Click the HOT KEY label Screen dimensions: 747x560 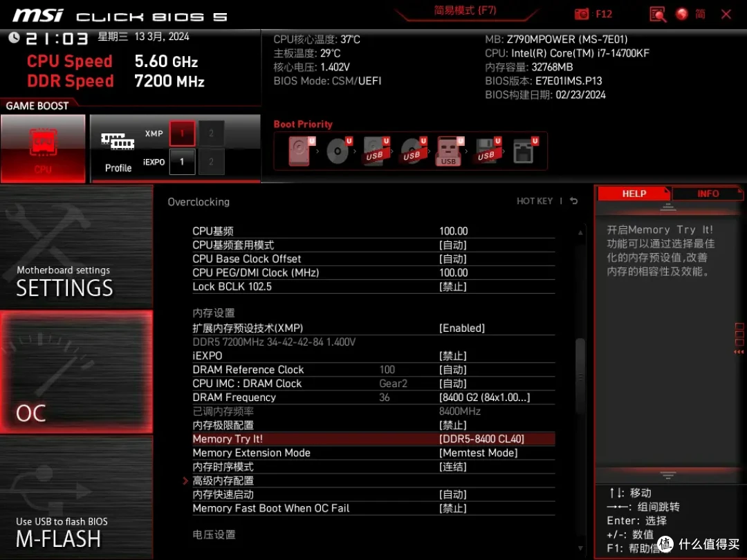pos(535,201)
